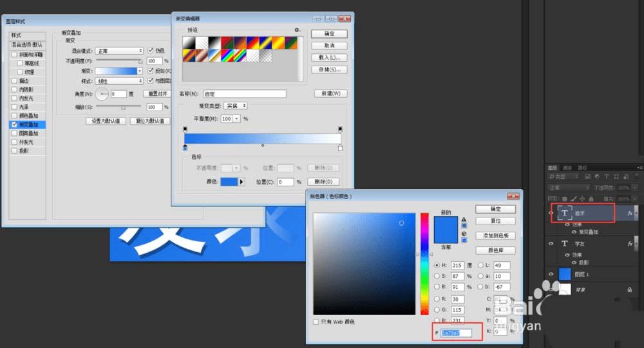Open the 混合模式 dropdown in Layer Style
This screenshot has width=644, height=348.
pyautogui.click(x=119, y=51)
